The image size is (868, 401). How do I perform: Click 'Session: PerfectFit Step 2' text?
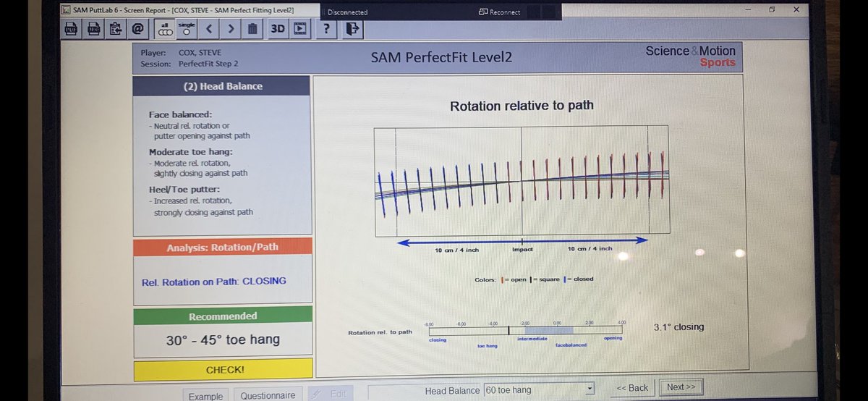(190, 64)
